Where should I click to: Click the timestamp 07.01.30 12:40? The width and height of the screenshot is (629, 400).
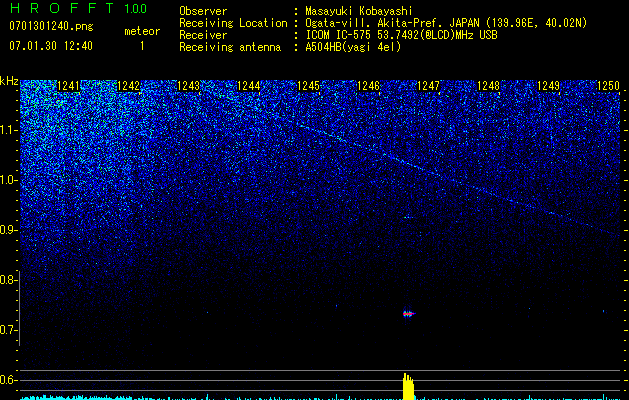(51, 46)
